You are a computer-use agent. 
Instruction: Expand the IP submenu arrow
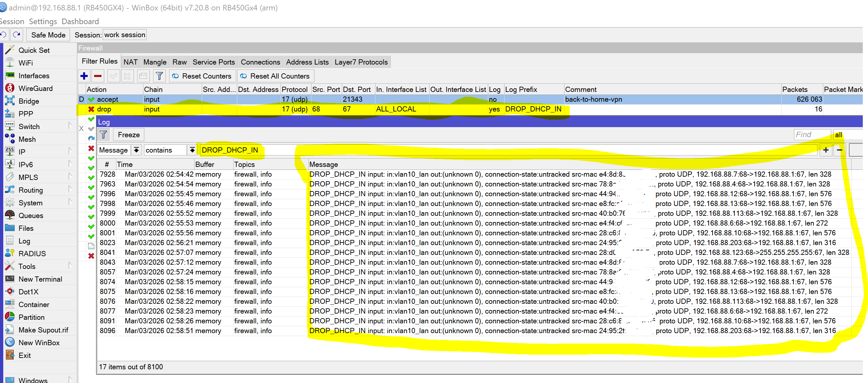coord(70,151)
